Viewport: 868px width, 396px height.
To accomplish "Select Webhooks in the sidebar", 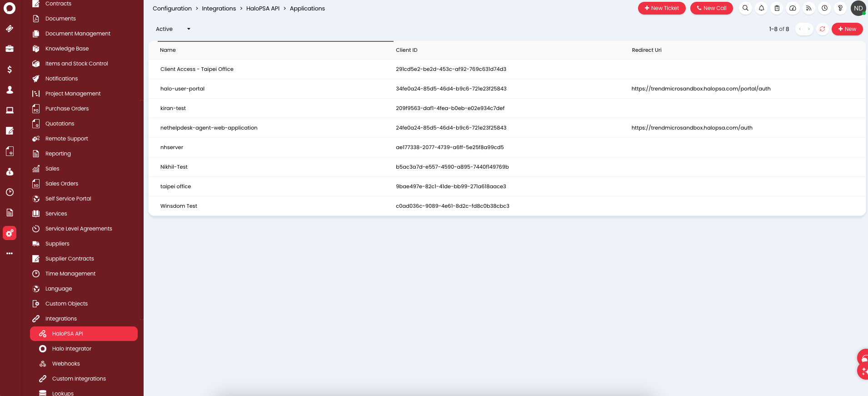I will point(66,364).
